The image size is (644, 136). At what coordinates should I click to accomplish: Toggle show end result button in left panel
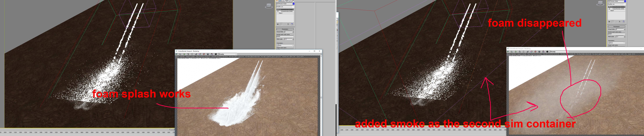point(282,24)
